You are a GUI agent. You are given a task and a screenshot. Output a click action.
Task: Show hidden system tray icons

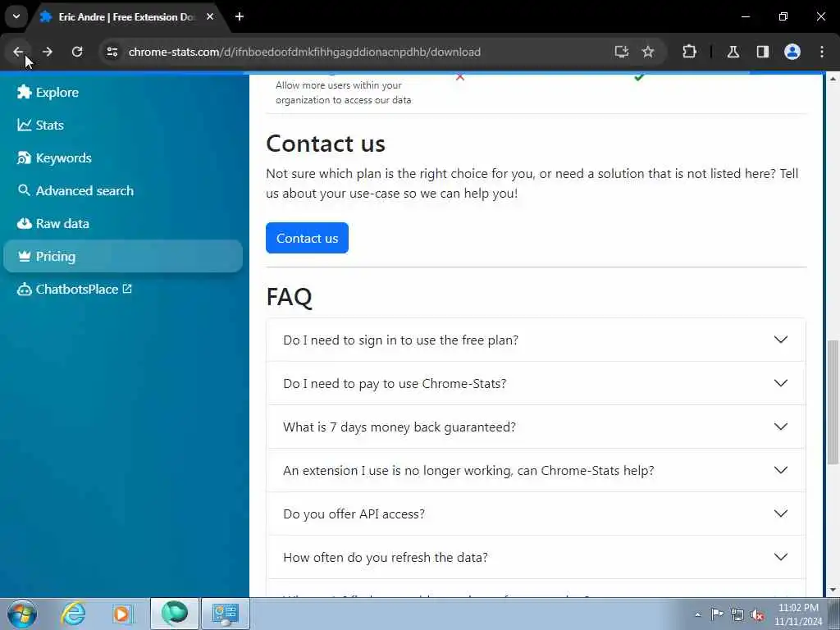(697, 614)
